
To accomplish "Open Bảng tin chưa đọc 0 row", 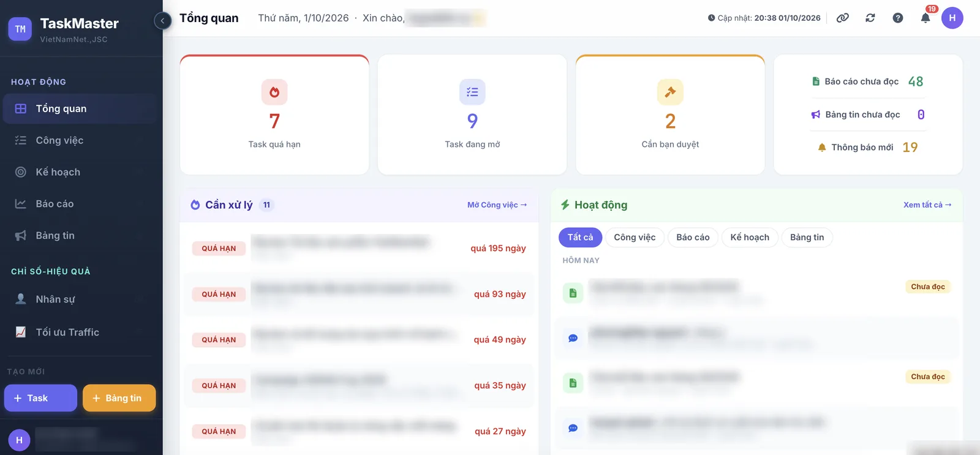I will (868, 115).
